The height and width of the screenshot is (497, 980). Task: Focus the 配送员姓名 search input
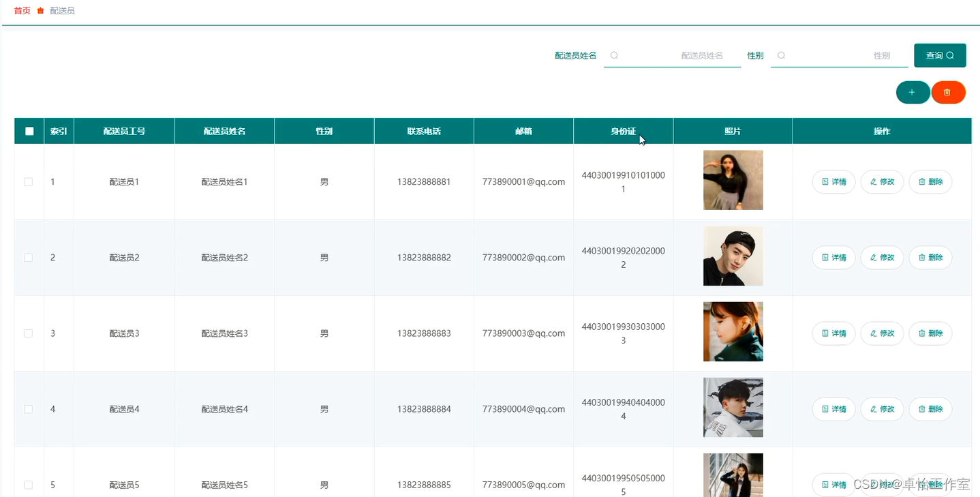tap(672, 56)
